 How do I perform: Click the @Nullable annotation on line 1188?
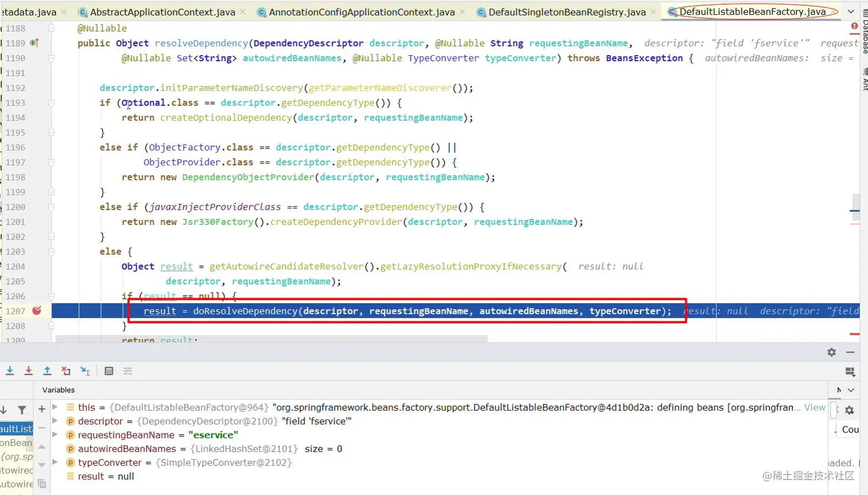coord(102,28)
